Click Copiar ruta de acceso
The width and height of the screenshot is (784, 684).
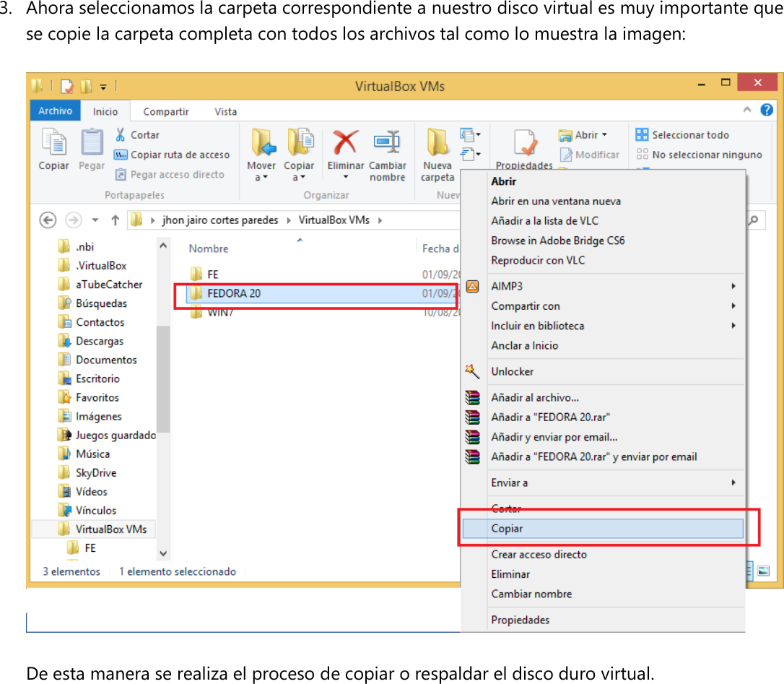pyautogui.click(x=172, y=155)
